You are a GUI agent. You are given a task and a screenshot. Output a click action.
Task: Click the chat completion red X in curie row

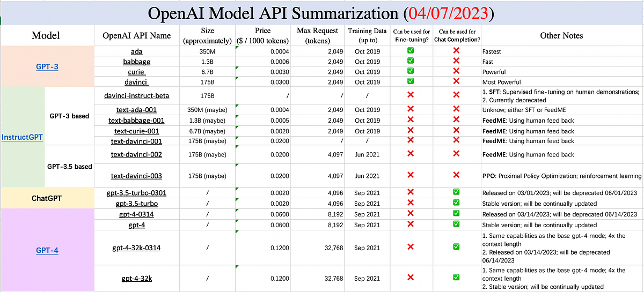(456, 71)
